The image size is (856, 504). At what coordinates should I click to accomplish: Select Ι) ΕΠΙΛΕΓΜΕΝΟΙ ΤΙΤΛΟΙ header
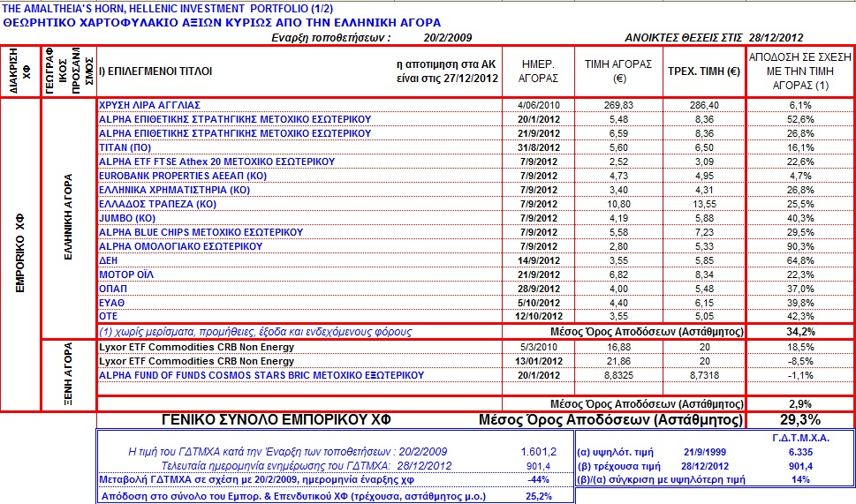[155, 71]
